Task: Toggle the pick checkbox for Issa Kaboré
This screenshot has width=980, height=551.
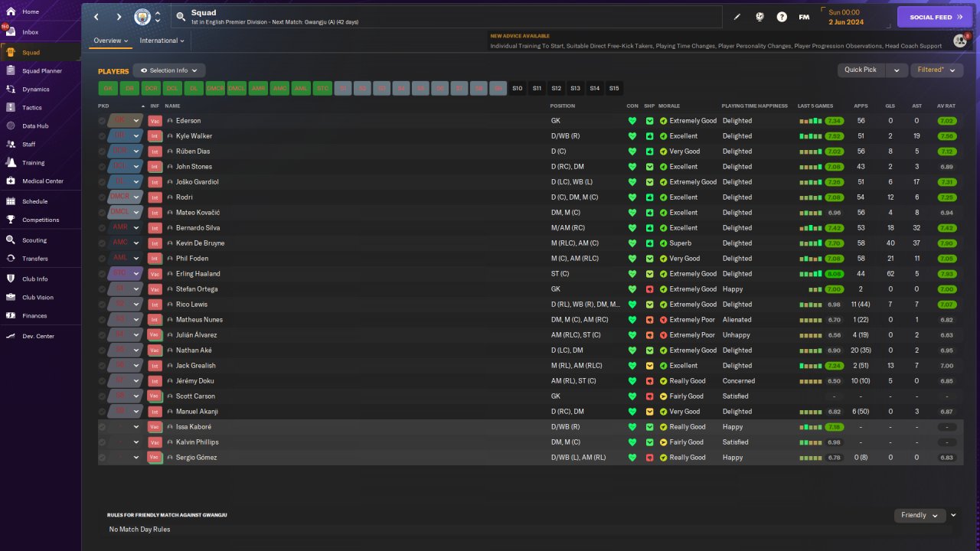Action: (x=102, y=427)
